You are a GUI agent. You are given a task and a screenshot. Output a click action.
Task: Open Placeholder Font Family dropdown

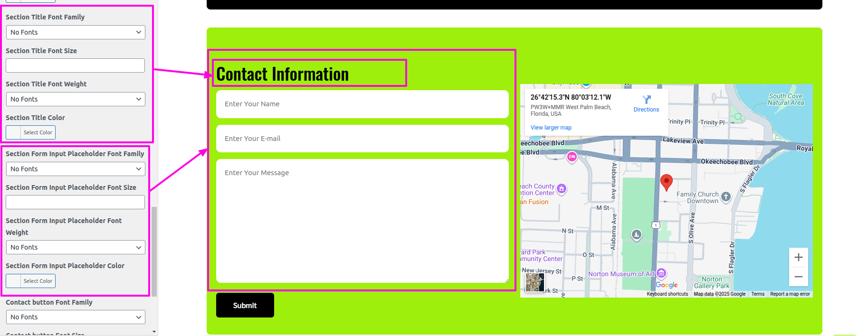click(76, 169)
